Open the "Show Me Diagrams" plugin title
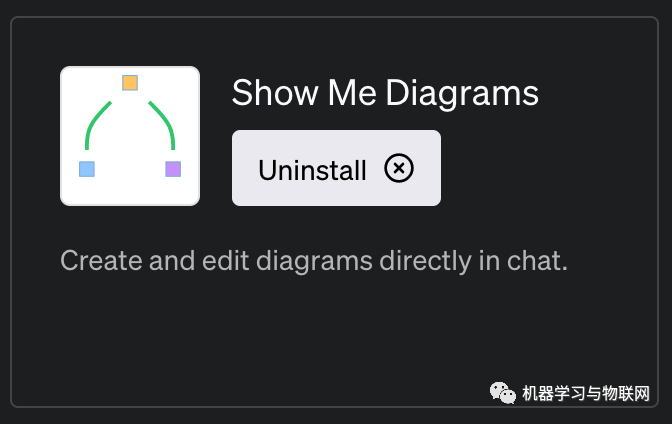 [385, 93]
